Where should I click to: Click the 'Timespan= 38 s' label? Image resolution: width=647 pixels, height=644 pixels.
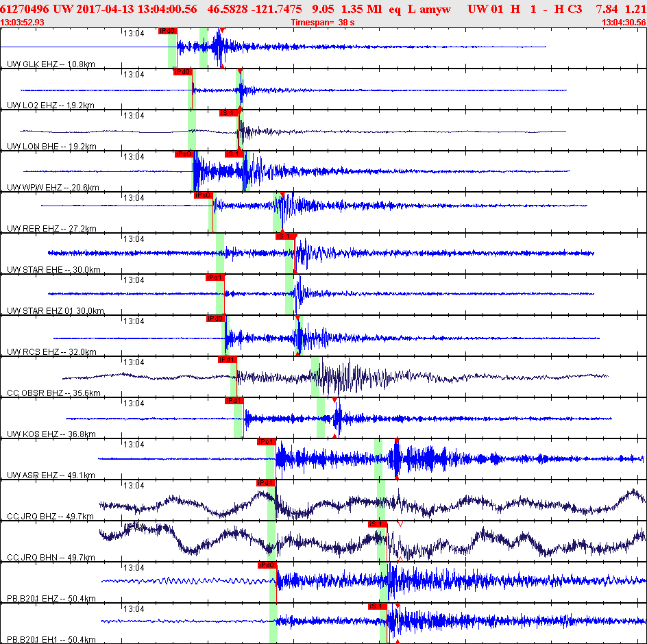click(323, 23)
